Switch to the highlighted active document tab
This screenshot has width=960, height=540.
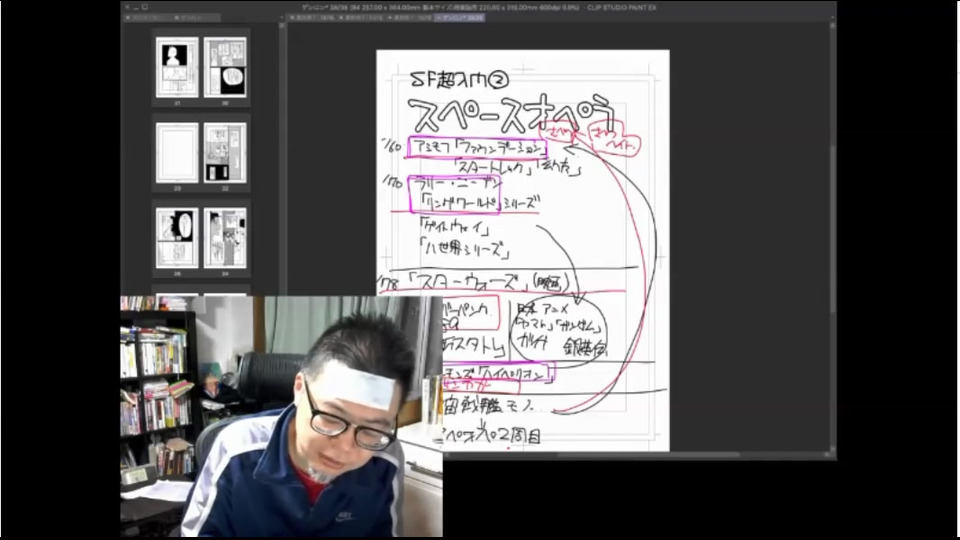pos(460,18)
